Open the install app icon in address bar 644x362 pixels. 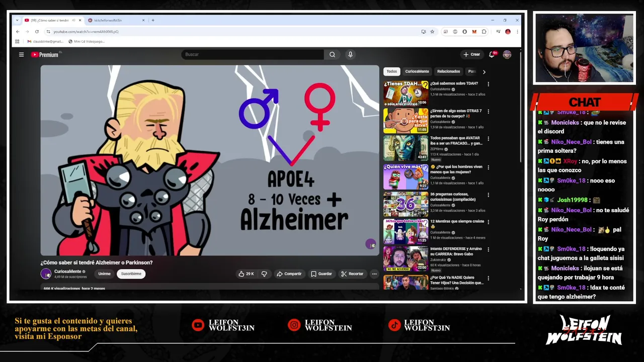[x=424, y=32]
